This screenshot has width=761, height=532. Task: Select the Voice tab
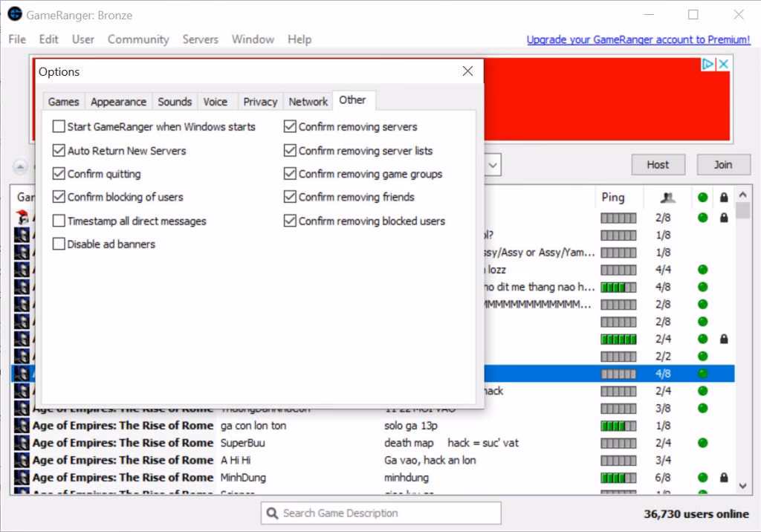coord(215,102)
